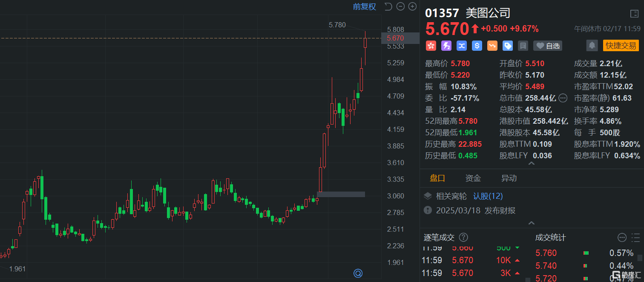Screen dimensions: 644x282
Task: Open the layout panel icon beside stock name
Action: click(634, 13)
